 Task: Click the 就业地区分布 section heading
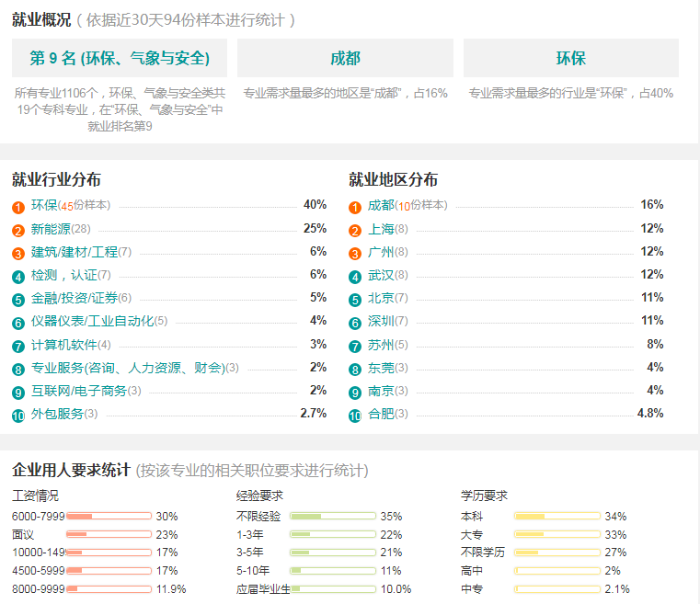click(x=394, y=179)
